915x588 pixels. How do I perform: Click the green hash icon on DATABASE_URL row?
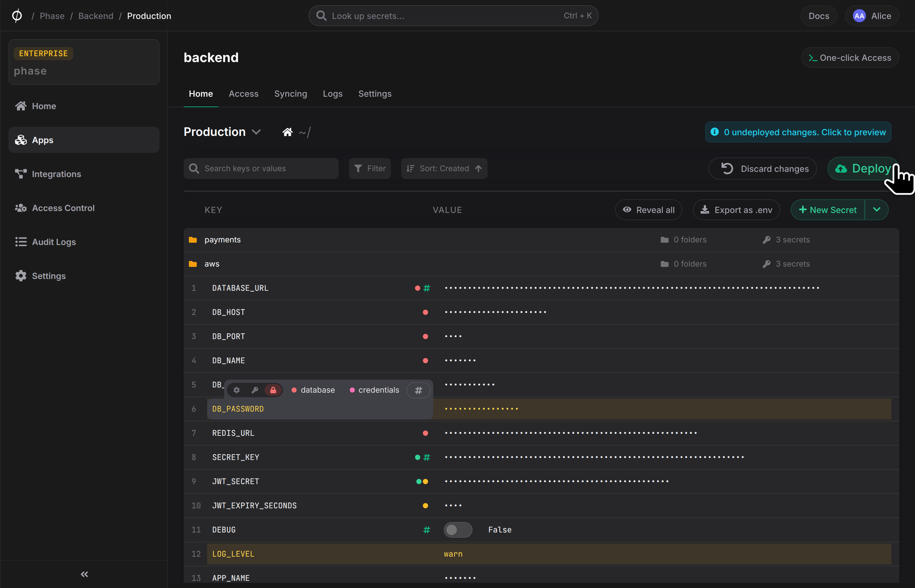point(426,288)
